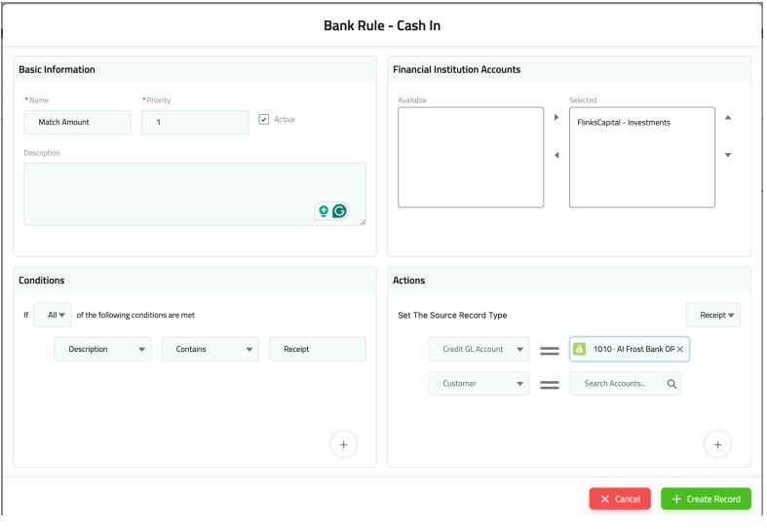Select FlinksCapital - Investments in Selected list
Image resolution: width=767 pixels, height=532 pixels.
pos(624,123)
